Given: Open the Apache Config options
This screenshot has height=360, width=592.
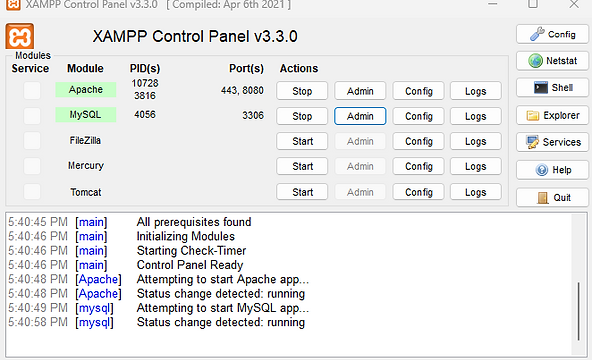Looking at the screenshot, I should 418,91.
